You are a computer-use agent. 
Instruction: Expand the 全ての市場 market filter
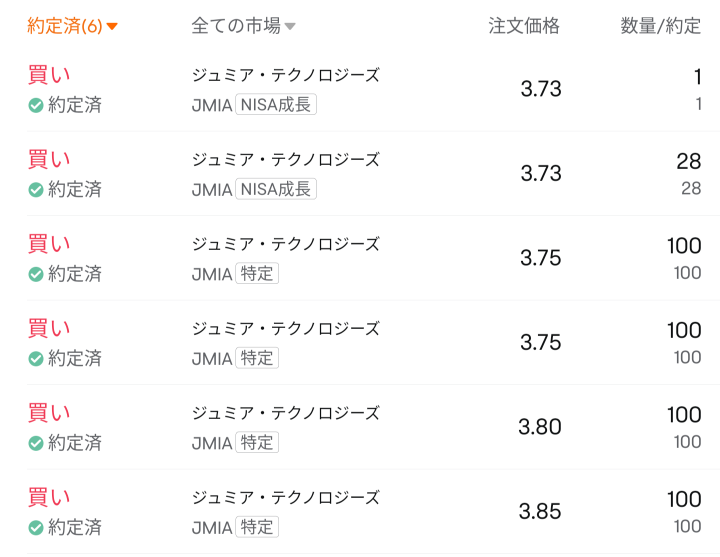point(243,26)
